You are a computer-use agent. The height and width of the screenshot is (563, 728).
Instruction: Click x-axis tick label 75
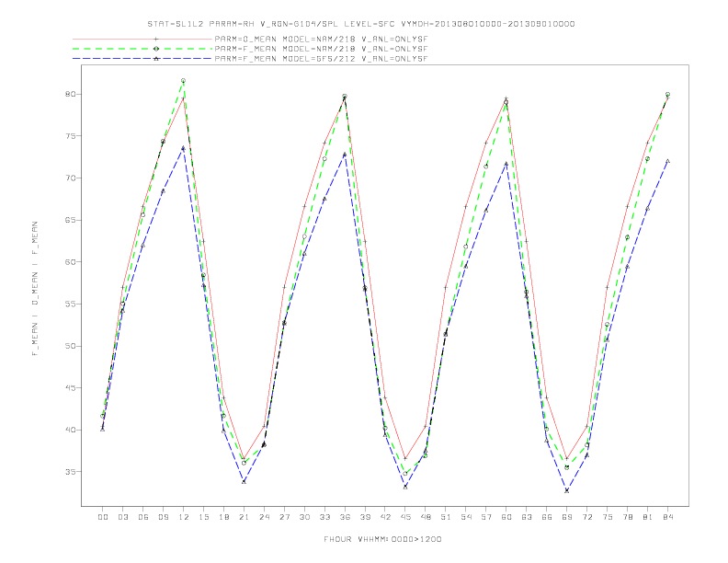pos(608,517)
